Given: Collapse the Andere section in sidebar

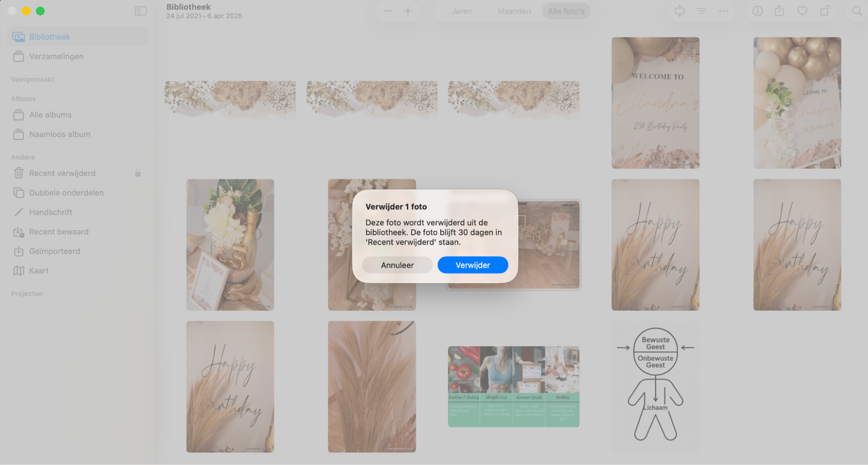Looking at the screenshot, I should pos(22,157).
